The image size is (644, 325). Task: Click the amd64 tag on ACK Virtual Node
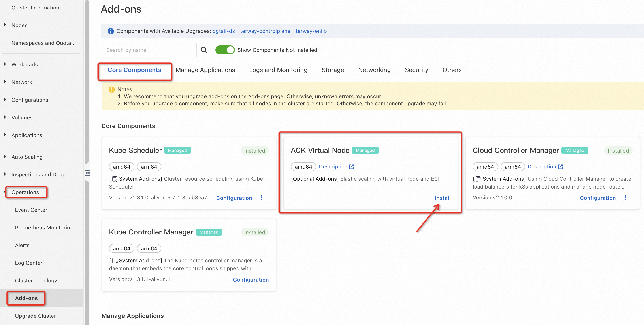pyautogui.click(x=303, y=167)
